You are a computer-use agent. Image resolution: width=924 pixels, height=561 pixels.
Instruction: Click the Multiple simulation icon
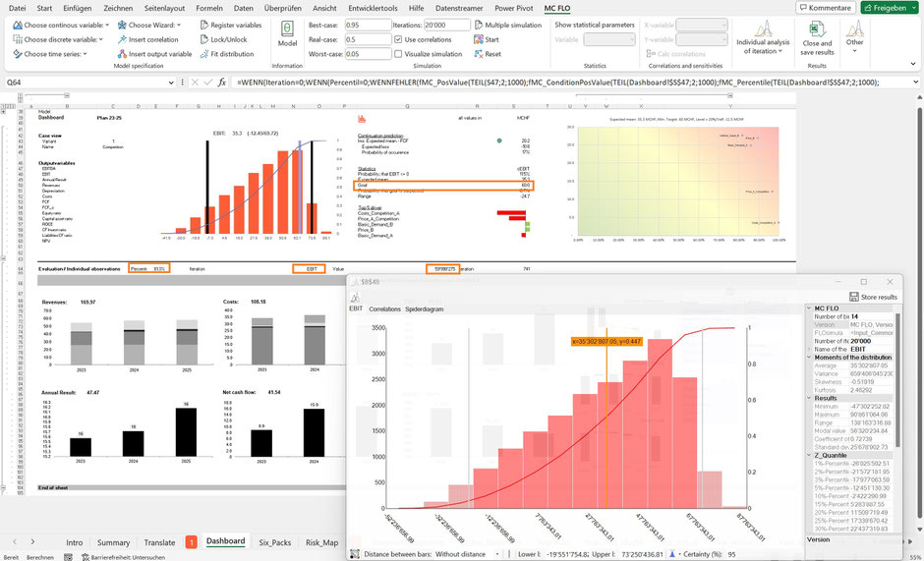point(479,25)
